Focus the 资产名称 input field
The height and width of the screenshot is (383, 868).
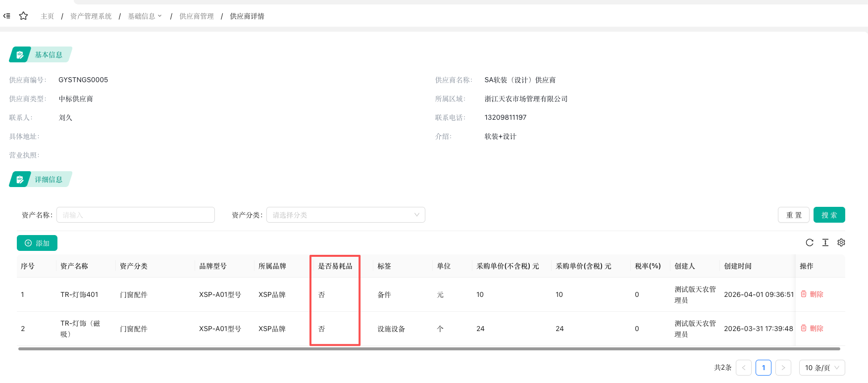coord(136,215)
